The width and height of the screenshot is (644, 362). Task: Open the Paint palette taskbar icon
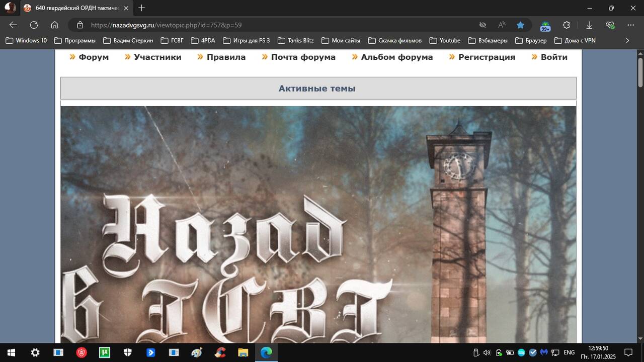coord(197,352)
